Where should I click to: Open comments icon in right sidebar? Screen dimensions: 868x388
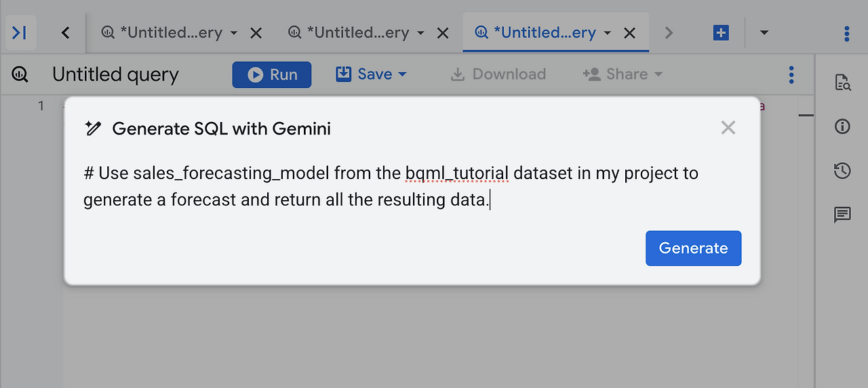coord(842,216)
